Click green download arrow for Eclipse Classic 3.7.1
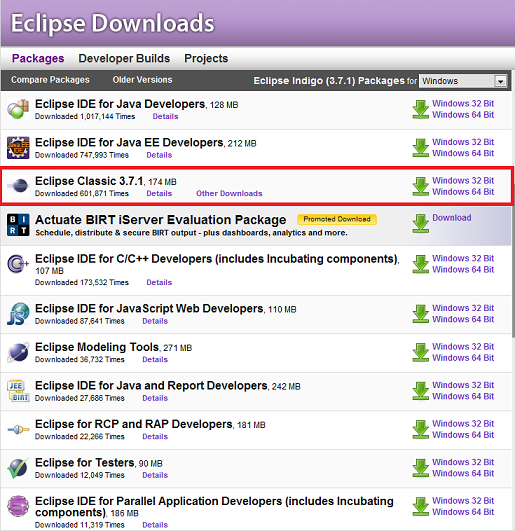 point(421,186)
